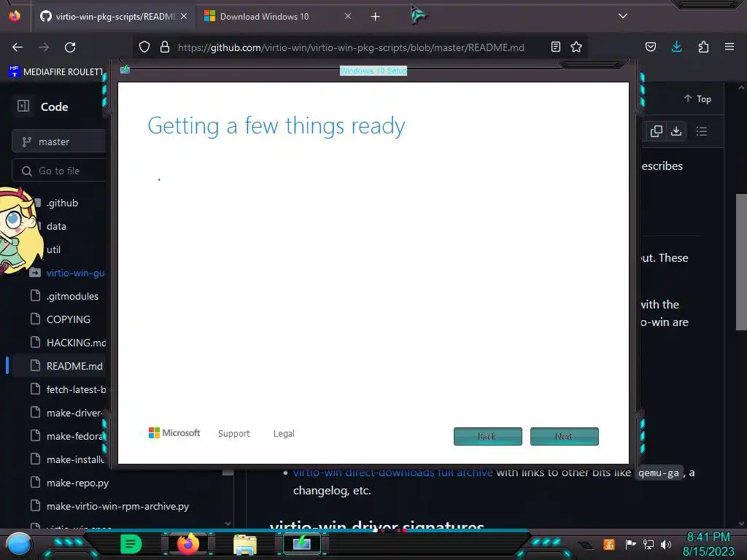Click the orange tray application icon
747x560 pixels.
click(x=609, y=544)
